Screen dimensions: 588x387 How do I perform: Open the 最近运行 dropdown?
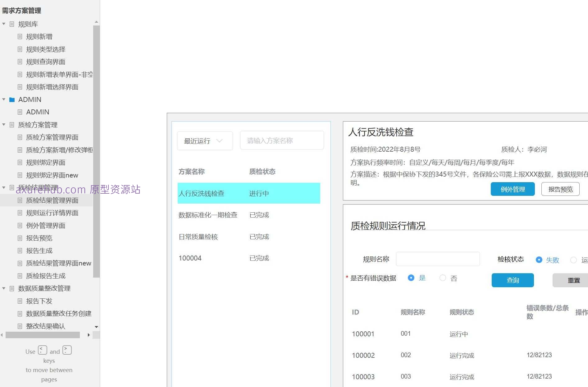click(x=204, y=141)
